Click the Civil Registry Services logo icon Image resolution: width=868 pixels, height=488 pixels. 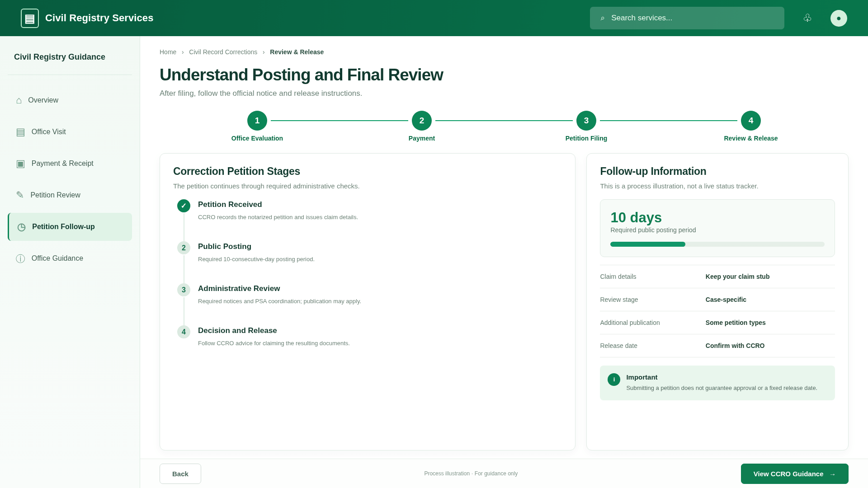click(30, 18)
